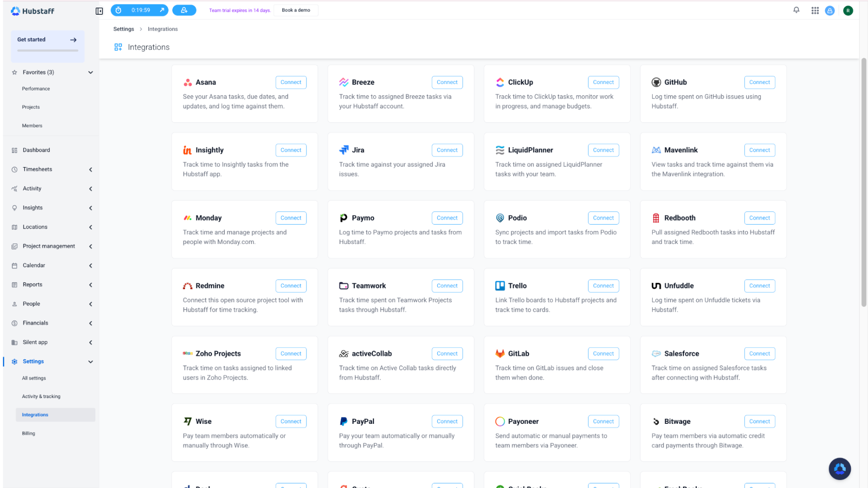Screen dimensions: 868x488
Task: Open Activity & tracking settings
Action: pos(41,396)
